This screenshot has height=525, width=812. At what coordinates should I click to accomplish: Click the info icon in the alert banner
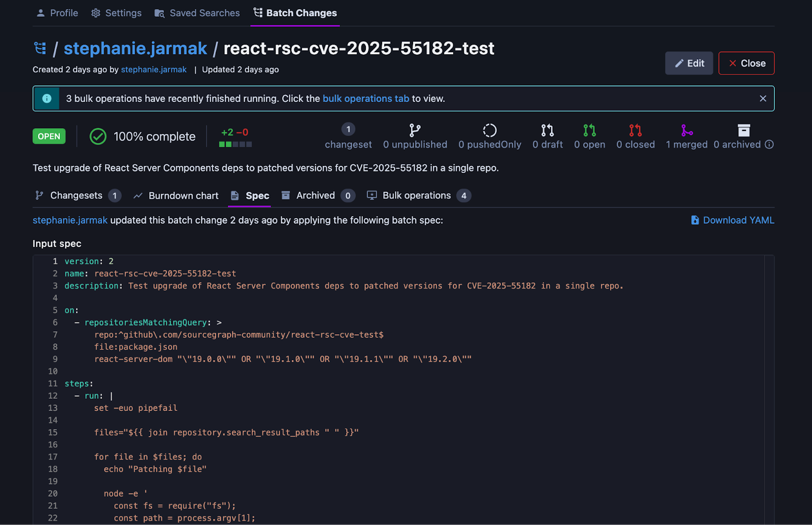[47, 98]
